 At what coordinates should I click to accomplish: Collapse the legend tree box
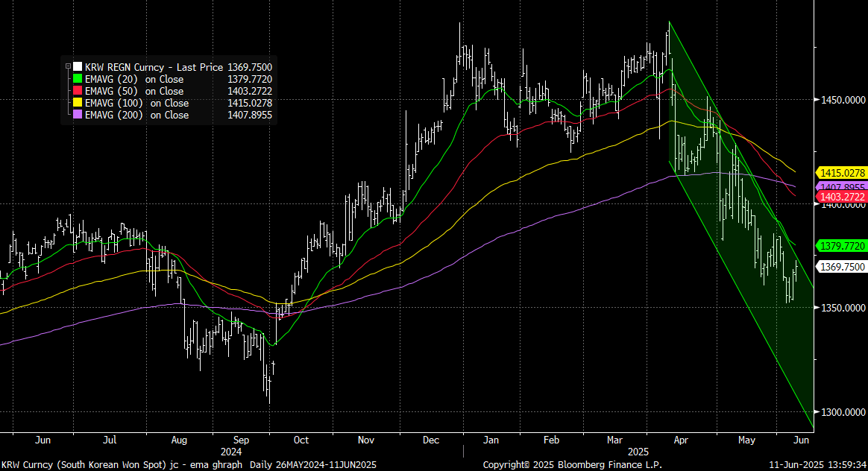[x=69, y=67]
